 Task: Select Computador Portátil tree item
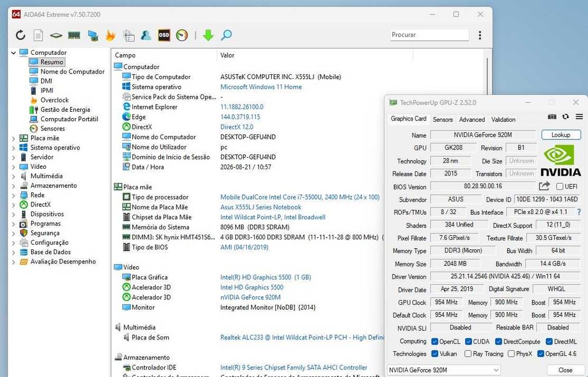69,119
